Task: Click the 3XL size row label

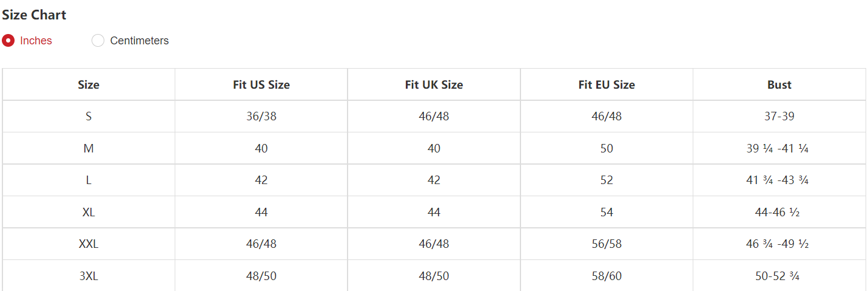Action: [89, 276]
